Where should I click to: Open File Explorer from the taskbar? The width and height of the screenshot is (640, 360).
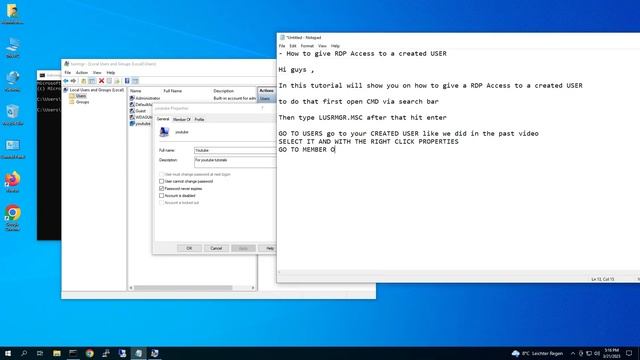(x=57, y=353)
